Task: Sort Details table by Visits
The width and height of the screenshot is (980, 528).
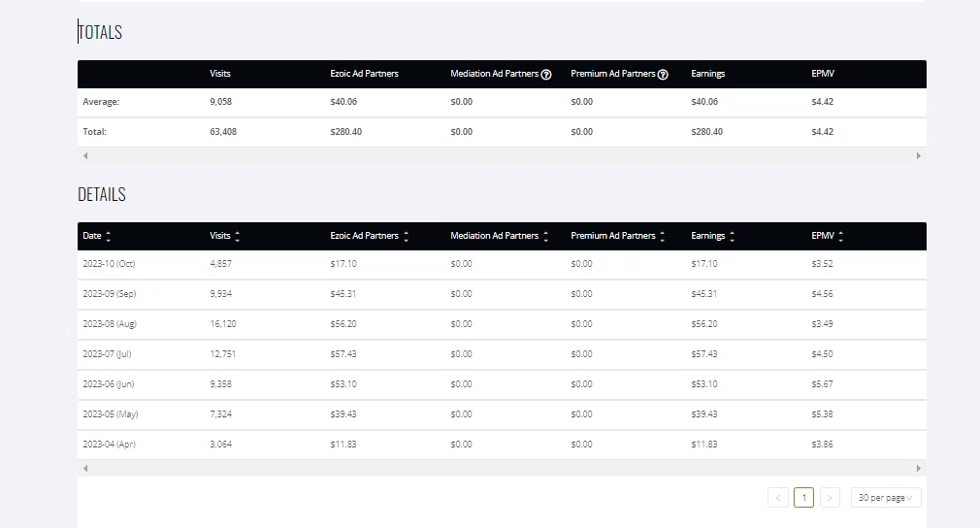Action: pyautogui.click(x=237, y=236)
